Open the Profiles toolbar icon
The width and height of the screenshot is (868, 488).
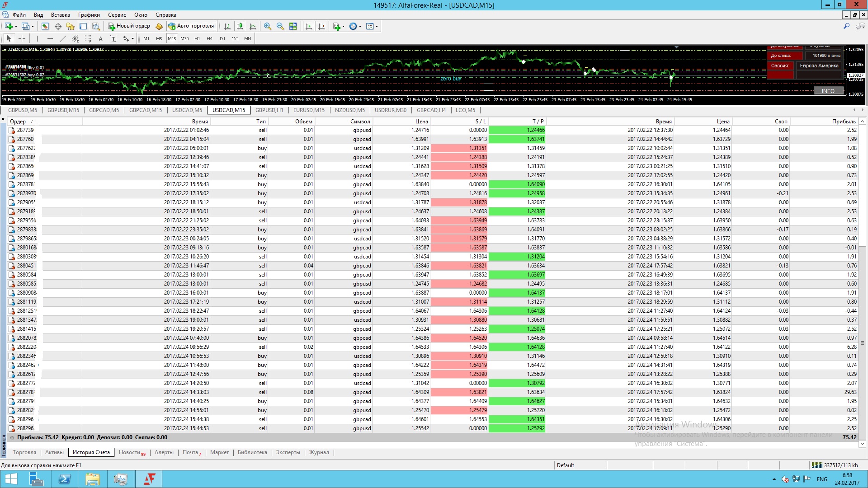[x=26, y=26]
